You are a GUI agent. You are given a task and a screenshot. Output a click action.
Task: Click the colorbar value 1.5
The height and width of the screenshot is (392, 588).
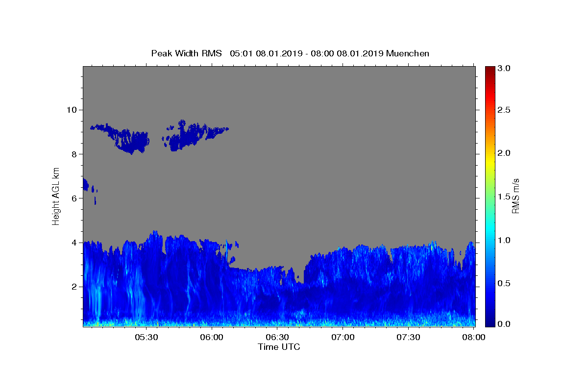tap(505, 196)
